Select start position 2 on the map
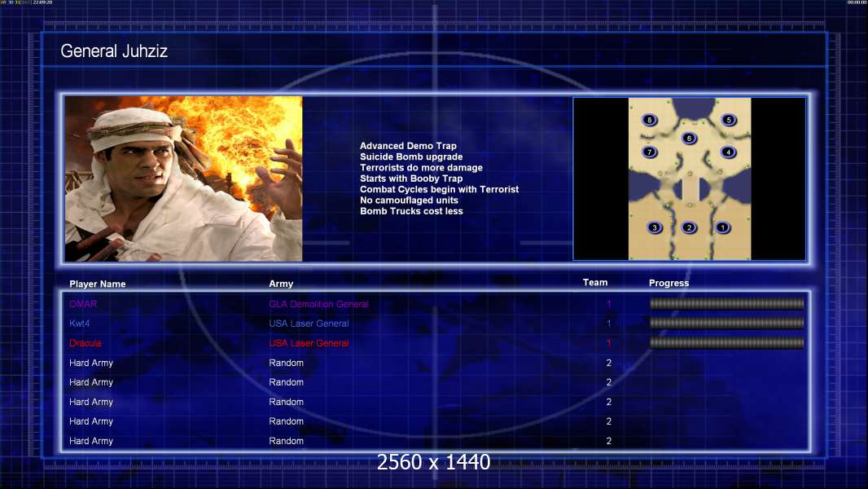The image size is (868, 489). (x=689, y=227)
